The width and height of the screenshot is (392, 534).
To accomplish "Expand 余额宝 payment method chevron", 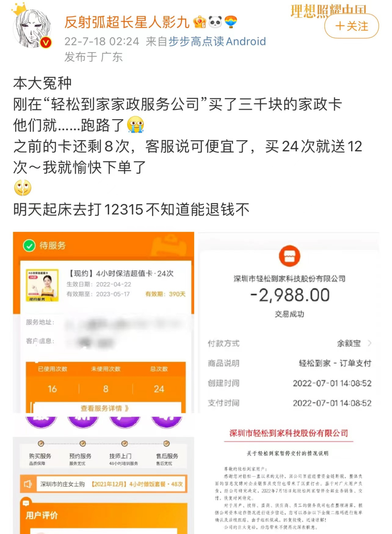I will (x=369, y=343).
